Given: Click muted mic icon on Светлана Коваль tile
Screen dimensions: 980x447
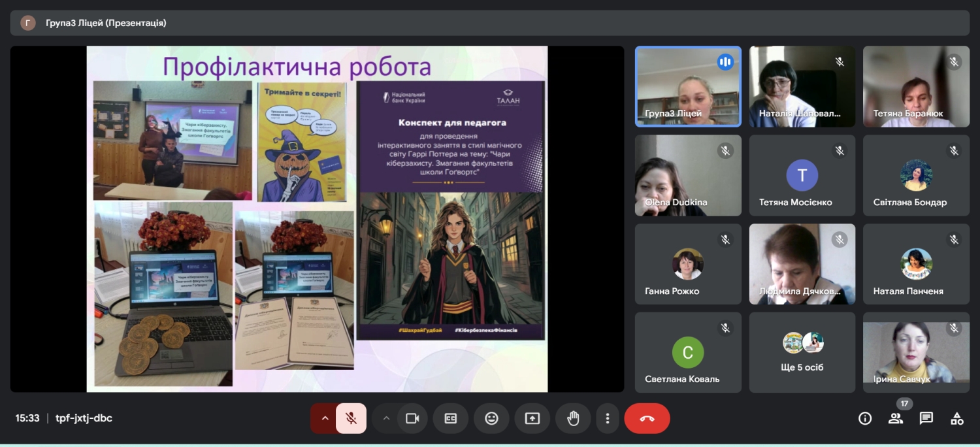Looking at the screenshot, I should 725,329.
